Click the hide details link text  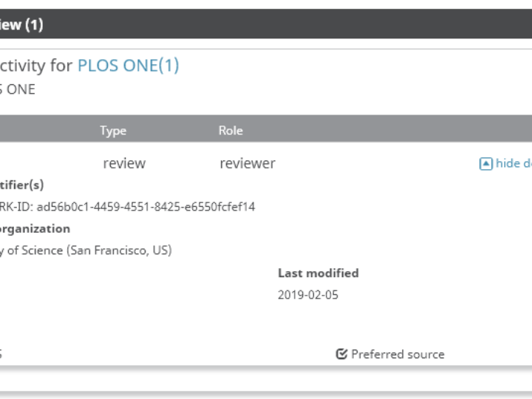pyautogui.click(x=513, y=163)
